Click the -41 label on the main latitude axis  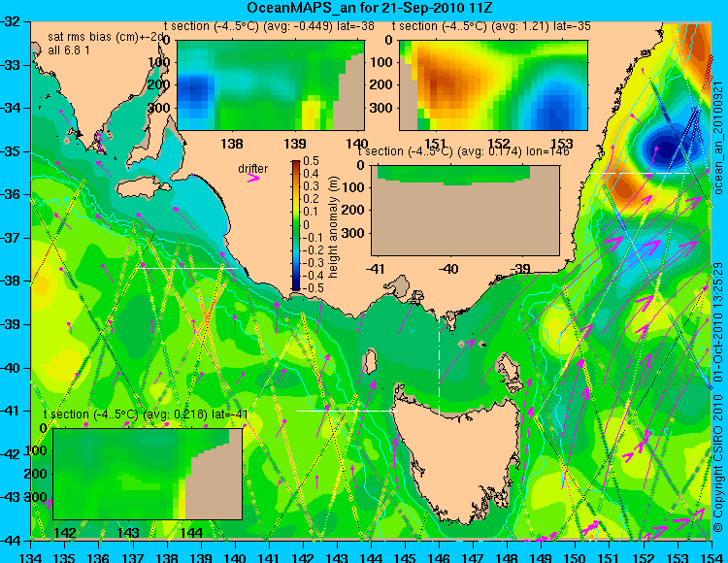[x=10, y=411]
